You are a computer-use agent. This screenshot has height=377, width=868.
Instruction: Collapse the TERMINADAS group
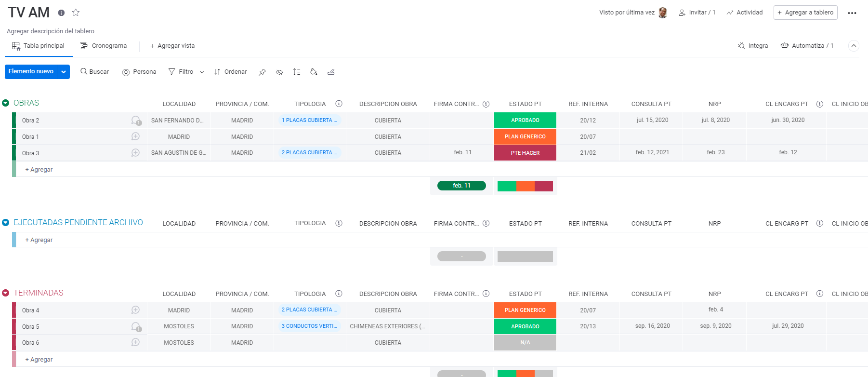6,293
